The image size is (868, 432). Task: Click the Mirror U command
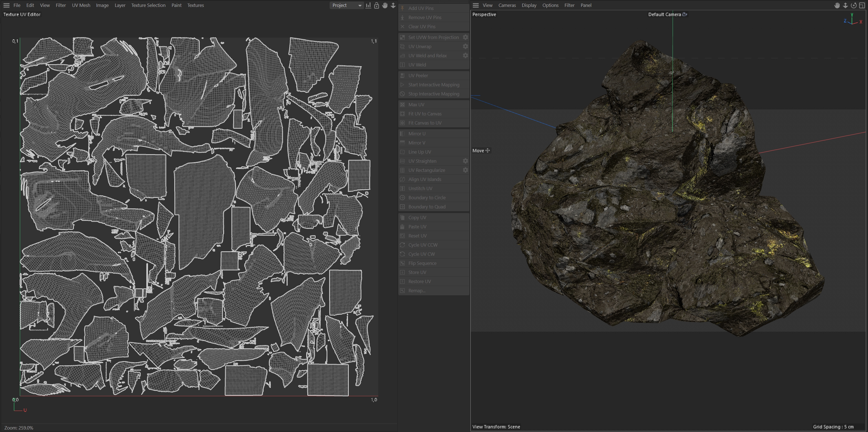[x=417, y=134]
